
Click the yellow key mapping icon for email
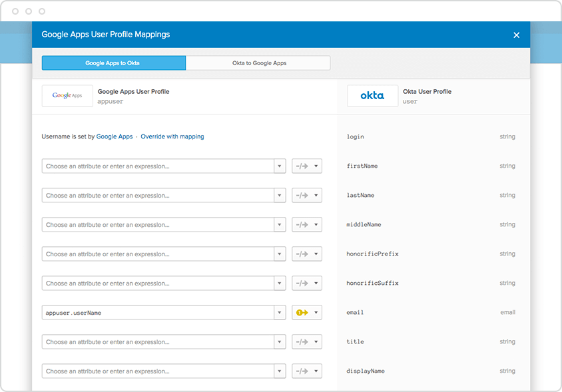(x=302, y=313)
